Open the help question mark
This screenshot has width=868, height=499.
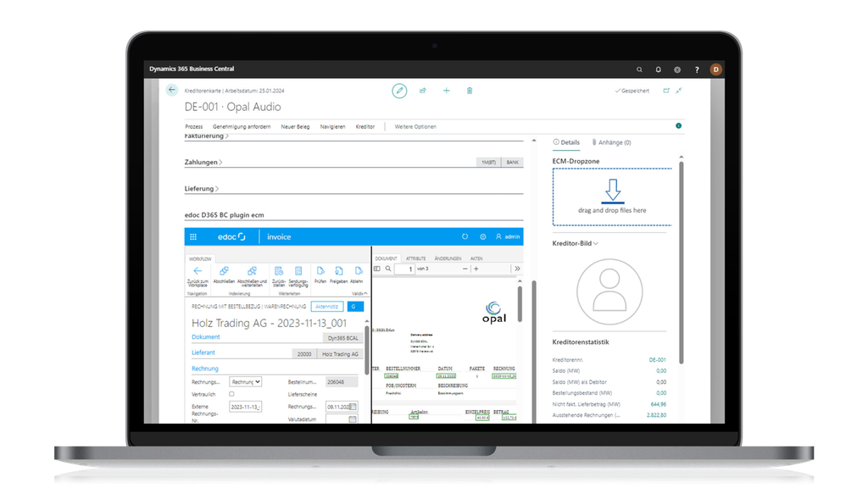[x=697, y=69]
